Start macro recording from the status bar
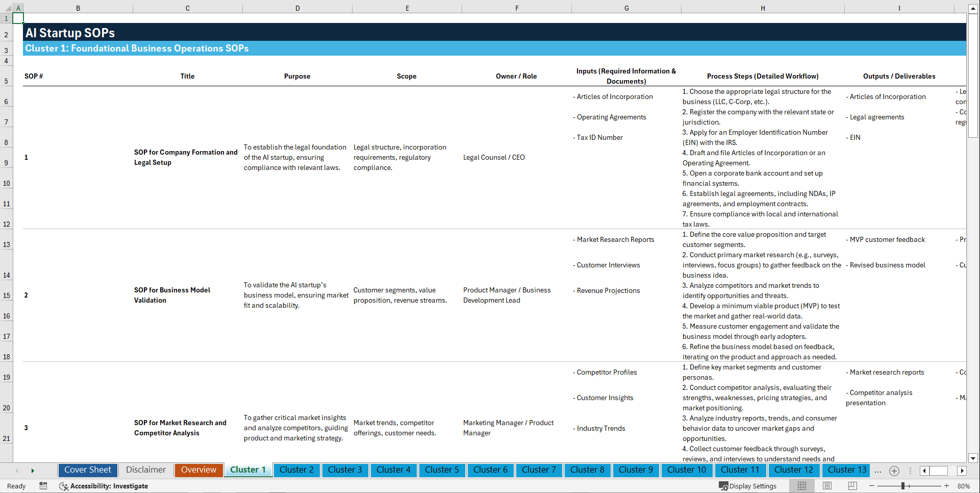This screenshot has height=493, width=980. (x=43, y=486)
